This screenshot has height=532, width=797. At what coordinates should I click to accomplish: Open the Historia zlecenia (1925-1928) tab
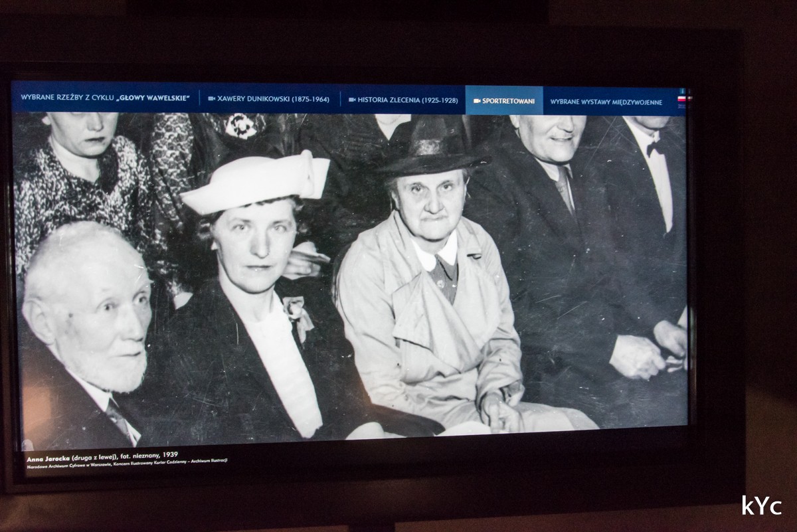403,100
